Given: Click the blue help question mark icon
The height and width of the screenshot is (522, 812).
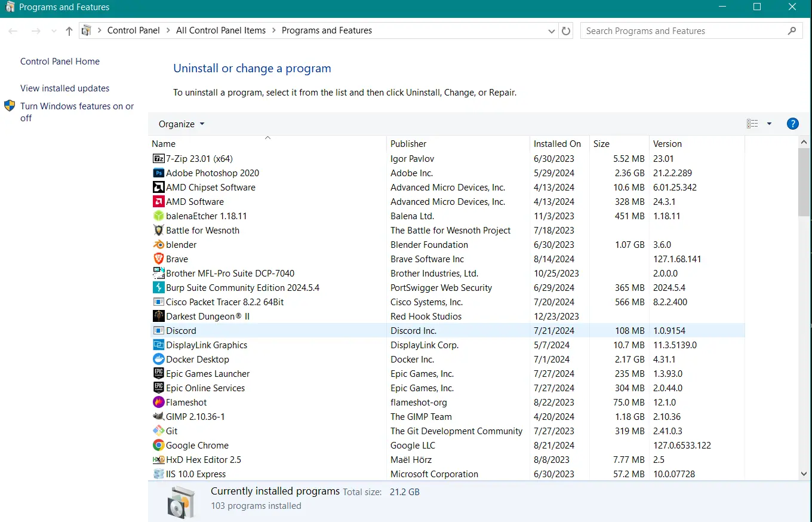Looking at the screenshot, I should (x=792, y=124).
